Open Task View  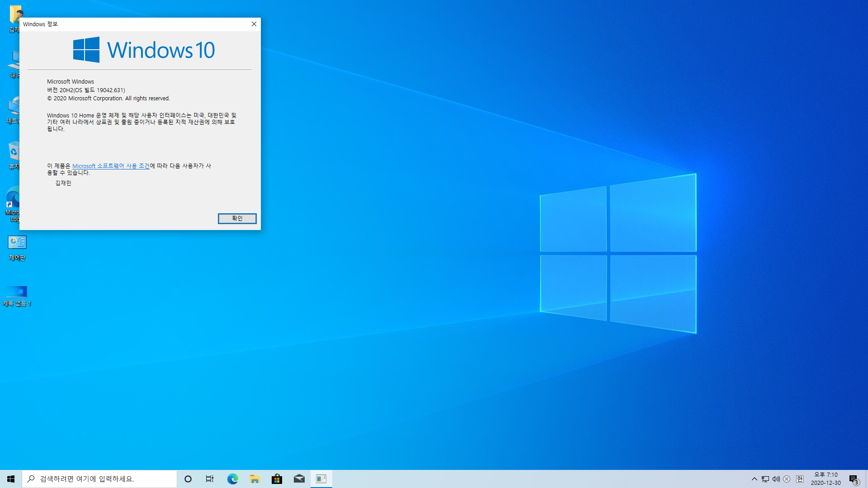click(x=210, y=479)
